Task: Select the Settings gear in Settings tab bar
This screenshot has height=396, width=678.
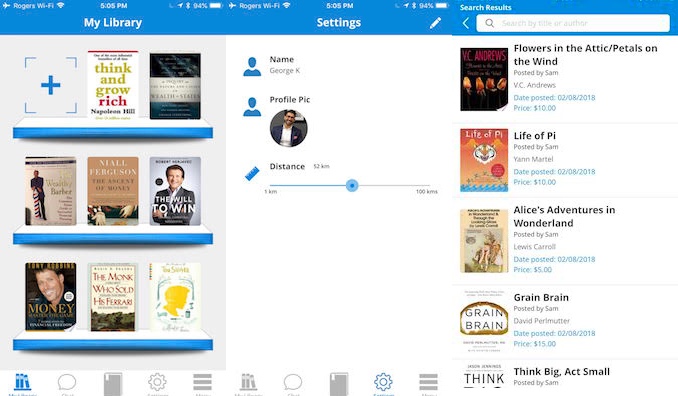Action: click(383, 382)
